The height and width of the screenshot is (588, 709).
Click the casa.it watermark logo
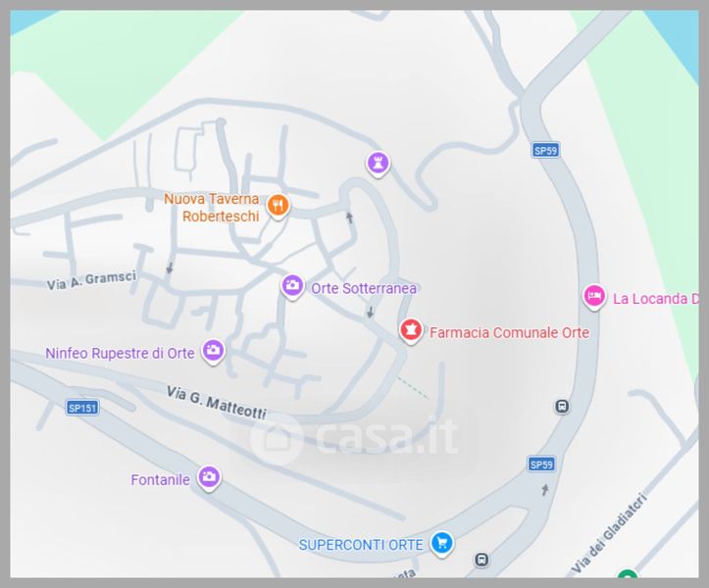pos(355,437)
